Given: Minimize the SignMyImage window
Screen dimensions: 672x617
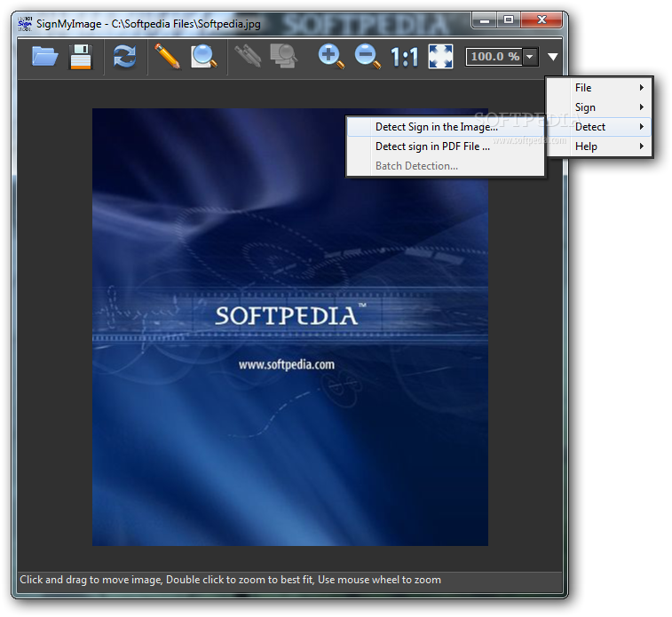Looking at the screenshot, I should click(485, 20).
